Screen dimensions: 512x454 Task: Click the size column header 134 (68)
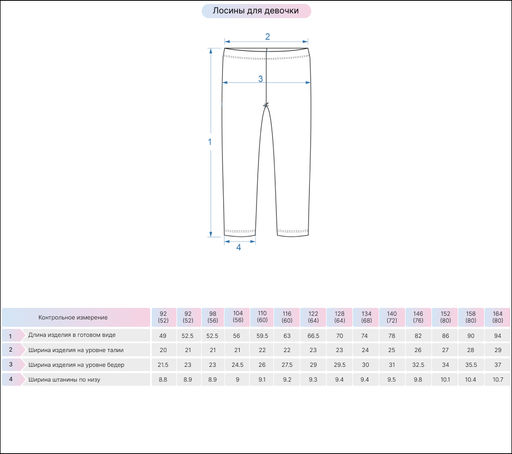tap(366, 317)
